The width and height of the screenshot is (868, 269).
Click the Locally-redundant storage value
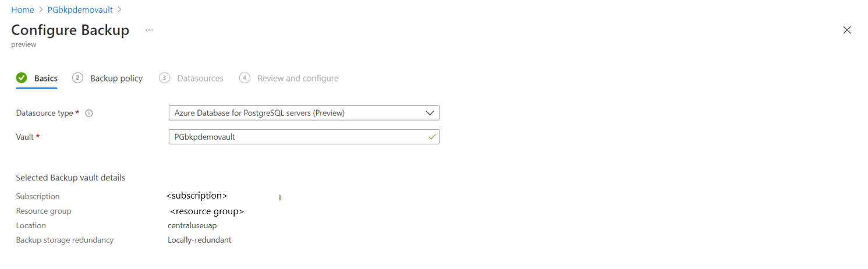point(199,240)
